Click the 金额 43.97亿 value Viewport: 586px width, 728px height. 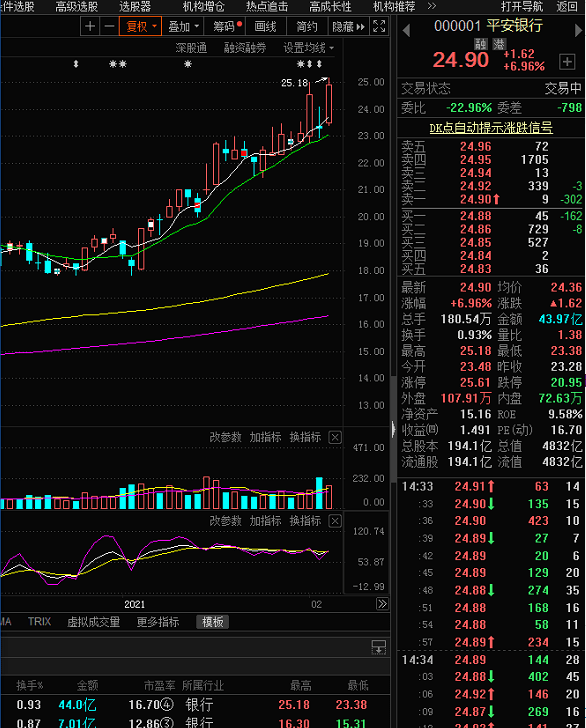tap(560, 319)
